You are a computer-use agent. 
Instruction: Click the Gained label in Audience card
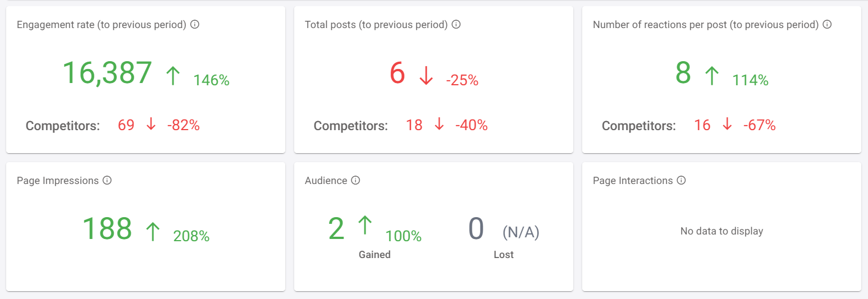(374, 255)
